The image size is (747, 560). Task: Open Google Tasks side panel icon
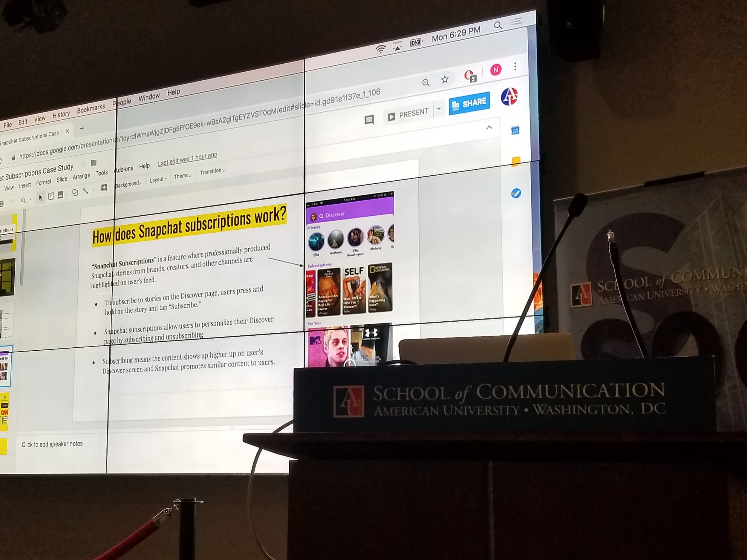pyautogui.click(x=516, y=193)
